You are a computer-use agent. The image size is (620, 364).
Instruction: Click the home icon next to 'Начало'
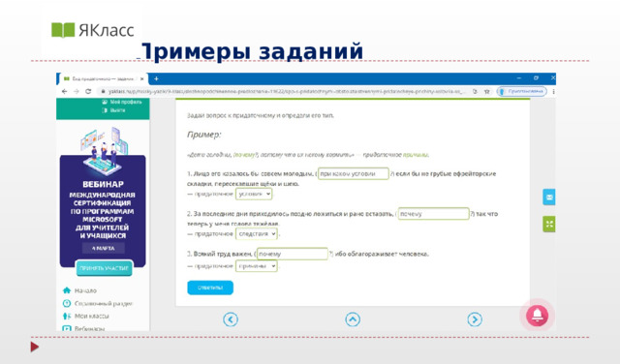(67, 290)
